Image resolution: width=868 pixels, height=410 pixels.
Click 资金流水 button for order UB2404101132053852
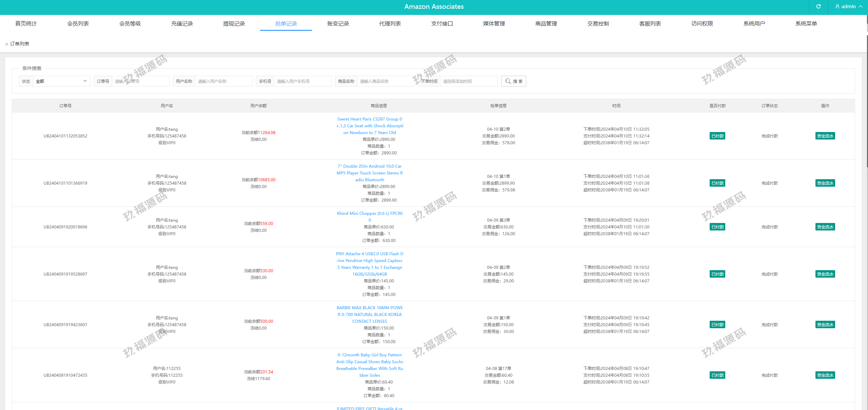[825, 136]
